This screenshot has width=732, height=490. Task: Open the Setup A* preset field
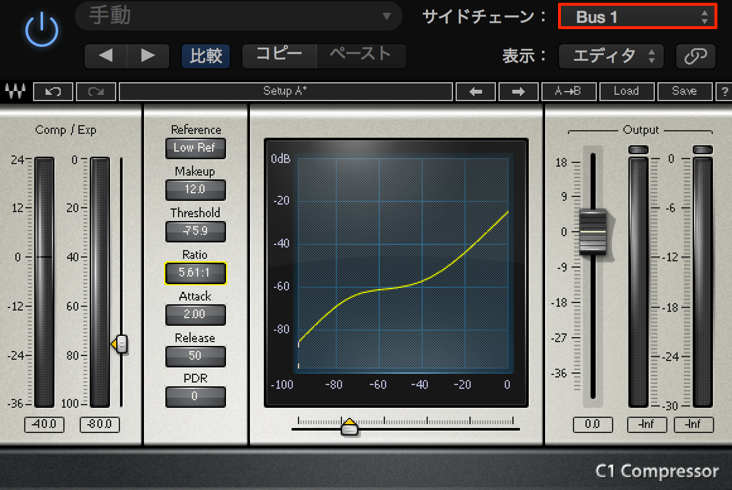pos(285,91)
